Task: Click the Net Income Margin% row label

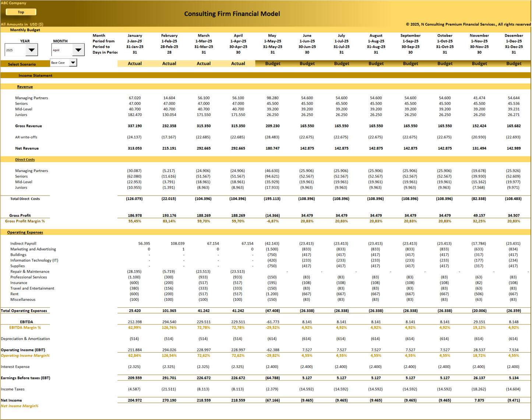Action: pos(20,406)
